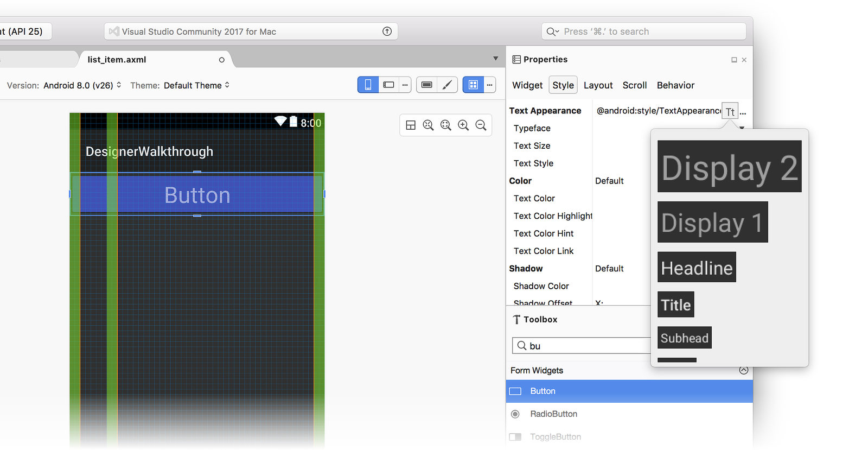Click the layout split view icon
This screenshot has height=450, width=868.
(x=411, y=125)
